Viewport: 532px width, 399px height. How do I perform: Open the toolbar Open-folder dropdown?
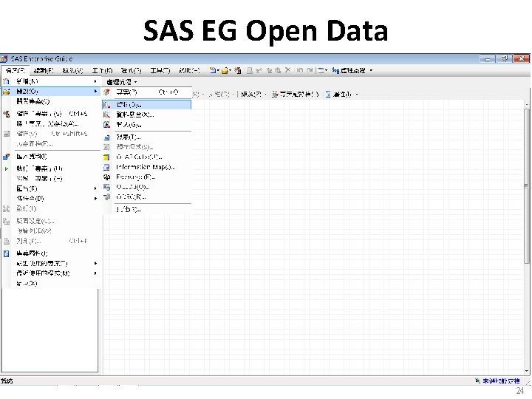coord(226,70)
